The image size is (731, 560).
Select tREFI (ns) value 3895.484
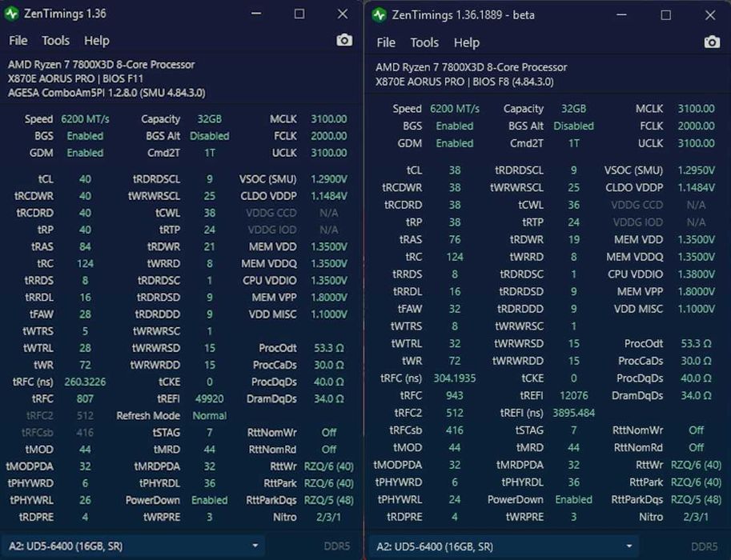pyautogui.click(x=573, y=413)
